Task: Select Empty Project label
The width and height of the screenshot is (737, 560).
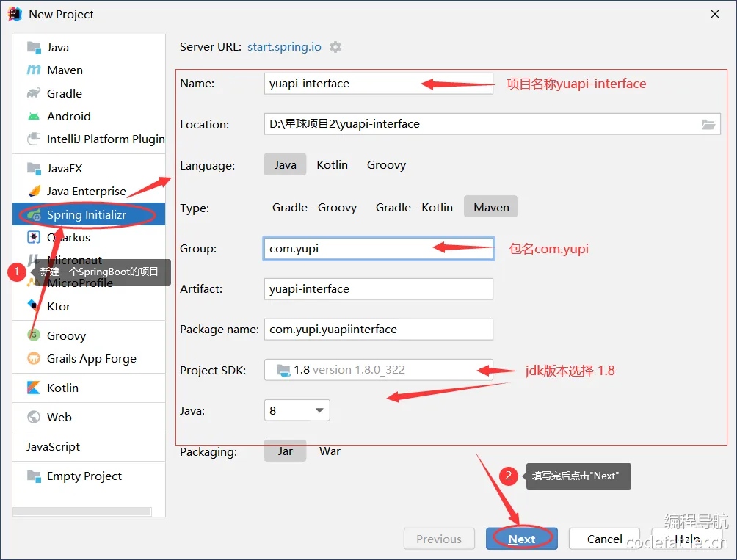Action: (84, 476)
